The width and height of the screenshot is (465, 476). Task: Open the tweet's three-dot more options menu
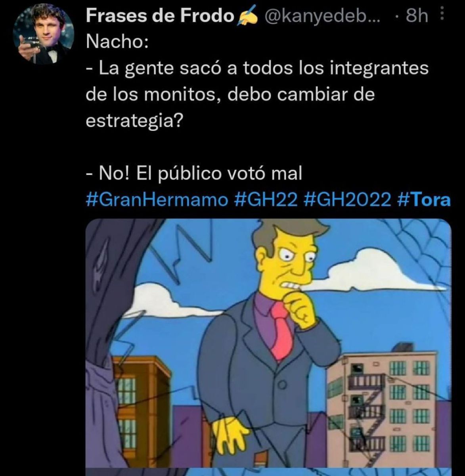point(443,15)
